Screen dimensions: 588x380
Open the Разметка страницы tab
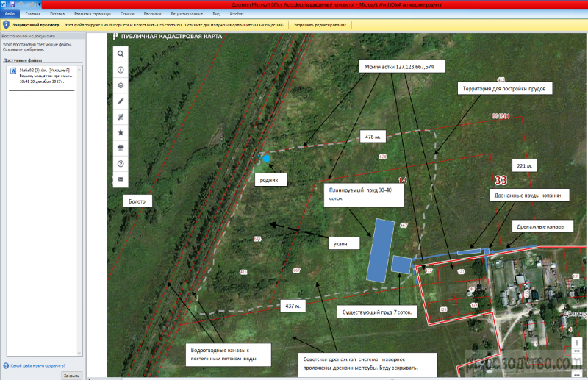tap(90, 14)
